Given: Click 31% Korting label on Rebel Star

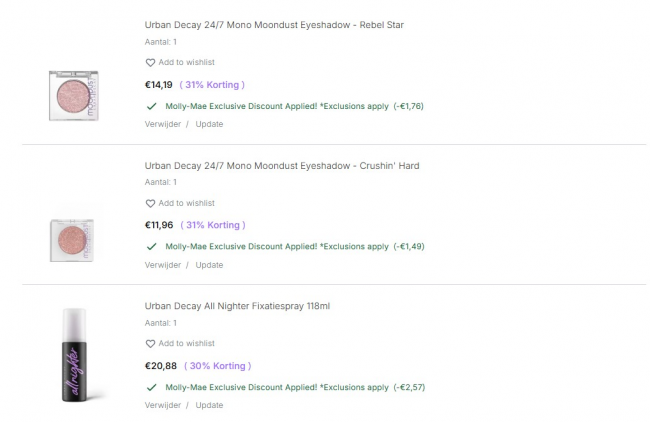Looking at the screenshot, I should click(x=212, y=84).
